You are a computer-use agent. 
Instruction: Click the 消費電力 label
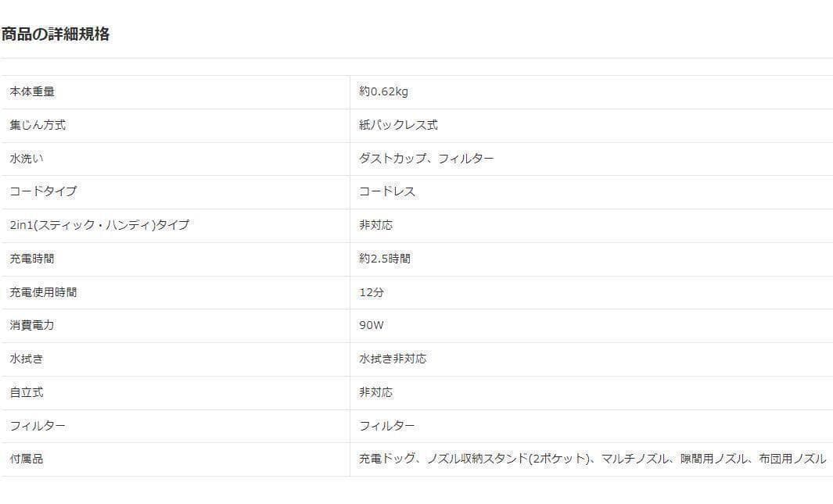click(32, 325)
